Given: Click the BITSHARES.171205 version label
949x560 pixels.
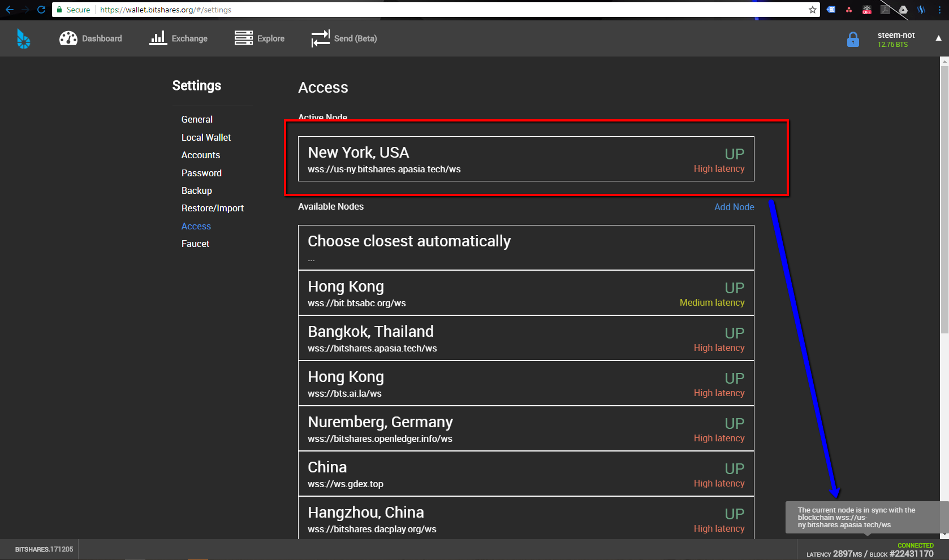Looking at the screenshot, I should coord(44,549).
